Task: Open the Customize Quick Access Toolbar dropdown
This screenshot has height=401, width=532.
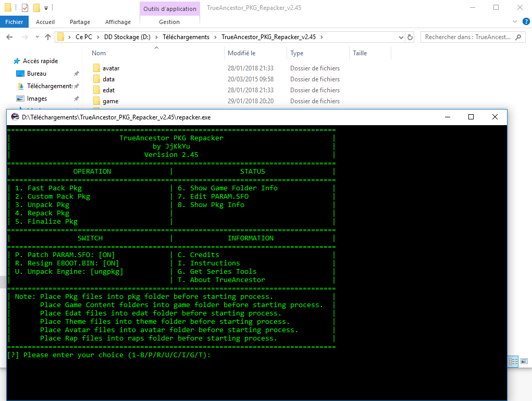Action: click(x=46, y=8)
